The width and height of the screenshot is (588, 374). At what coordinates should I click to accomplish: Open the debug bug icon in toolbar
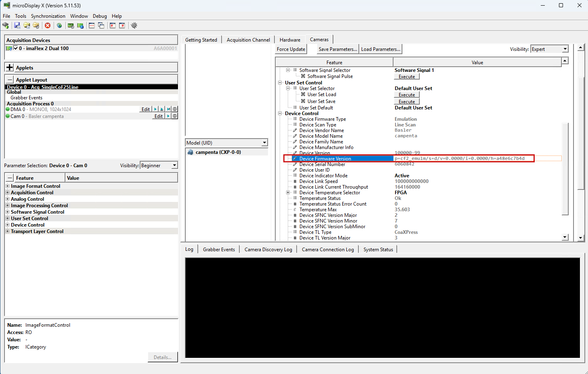pyautogui.click(x=134, y=25)
